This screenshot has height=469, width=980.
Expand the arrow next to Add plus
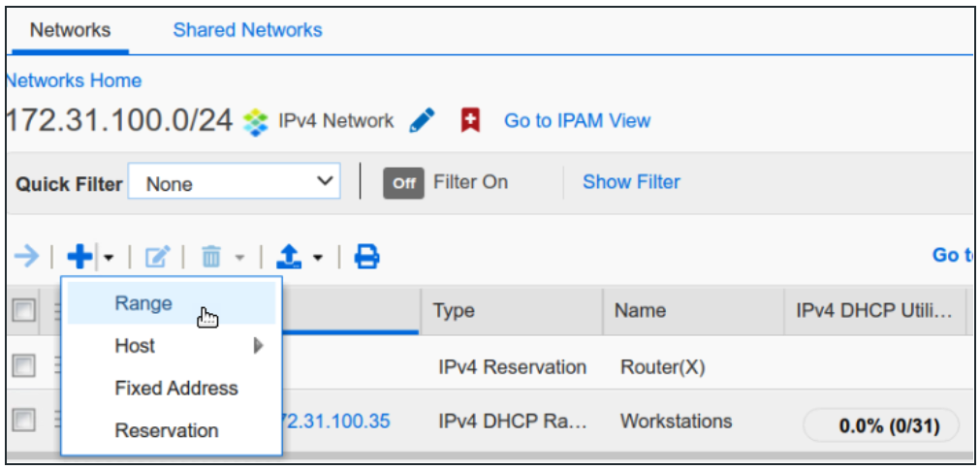[109, 258]
